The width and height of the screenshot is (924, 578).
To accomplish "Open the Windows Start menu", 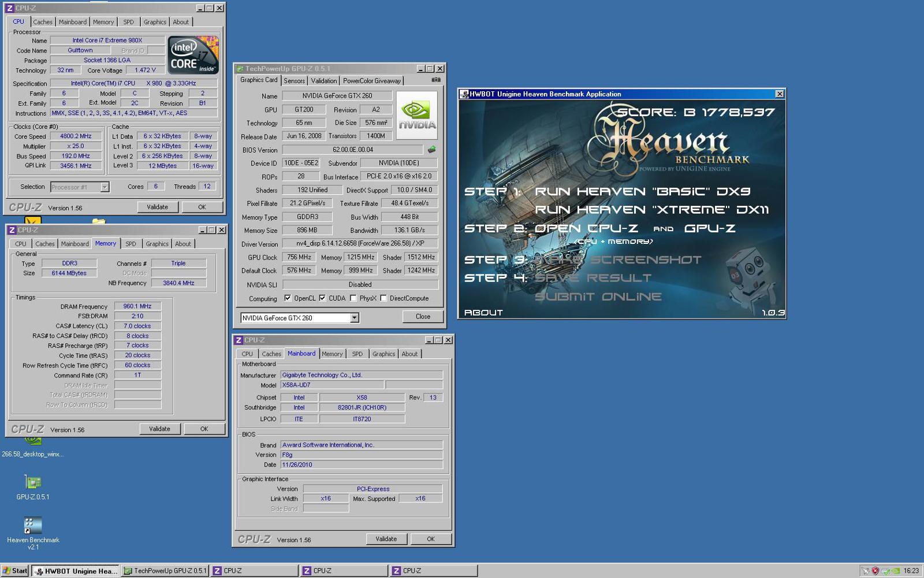I will pos(14,570).
